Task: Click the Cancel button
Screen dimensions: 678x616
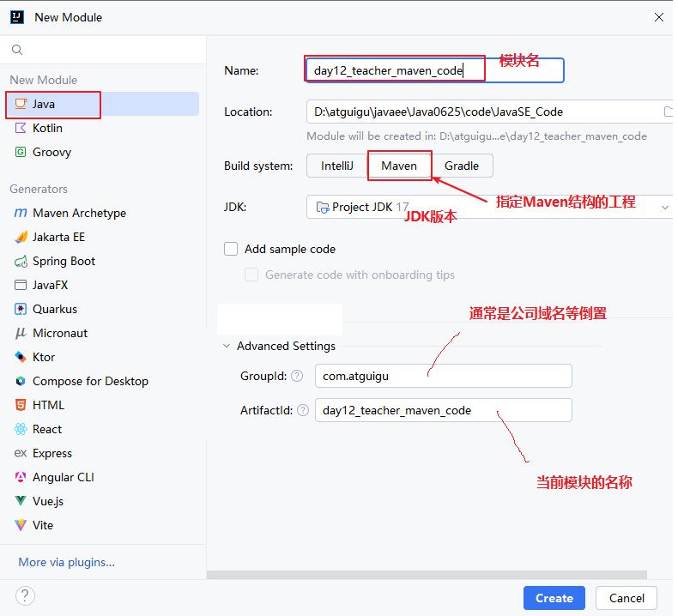Action: tap(627, 598)
